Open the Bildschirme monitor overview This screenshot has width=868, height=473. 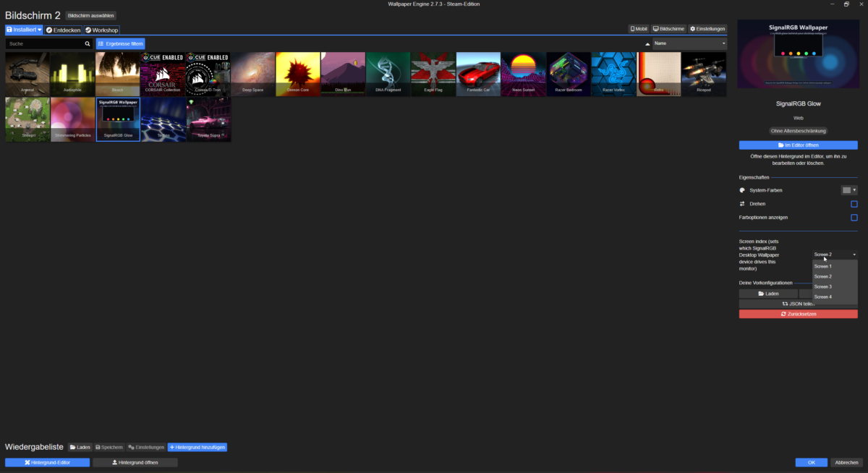[x=668, y=29]
